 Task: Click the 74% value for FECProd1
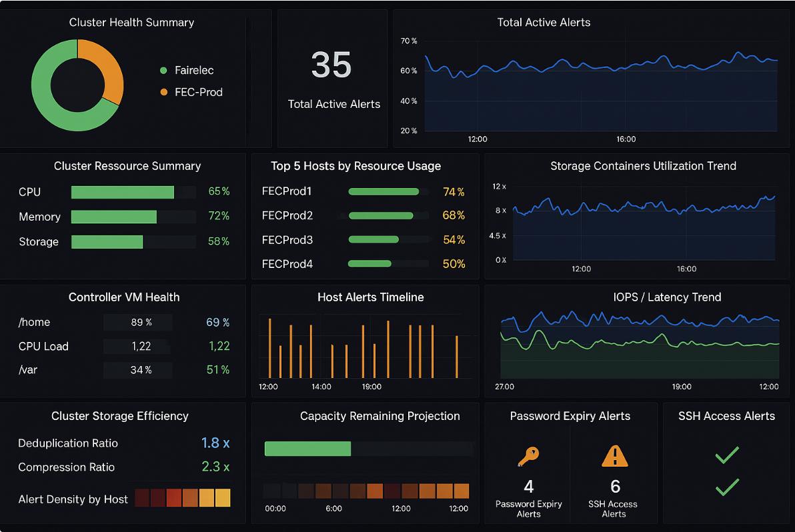click(454, 192)
